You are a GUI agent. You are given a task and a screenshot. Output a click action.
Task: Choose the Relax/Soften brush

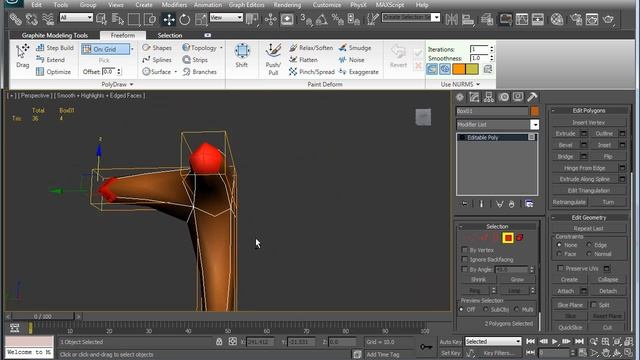(311, 48)
